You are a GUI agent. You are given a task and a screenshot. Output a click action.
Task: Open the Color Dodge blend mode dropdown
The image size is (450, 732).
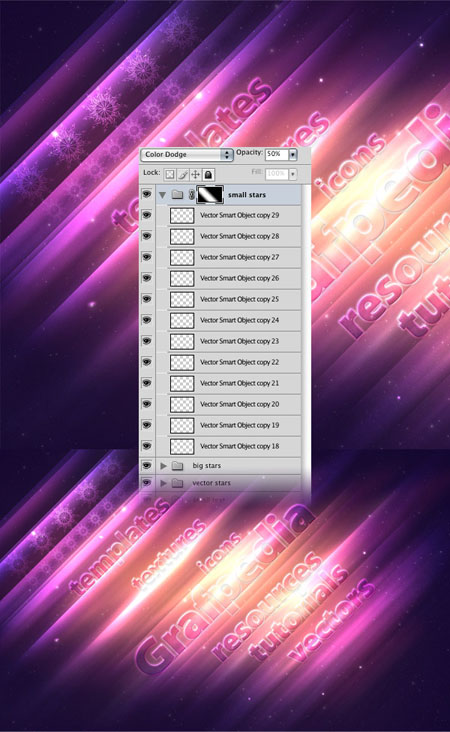click(187, 155)
